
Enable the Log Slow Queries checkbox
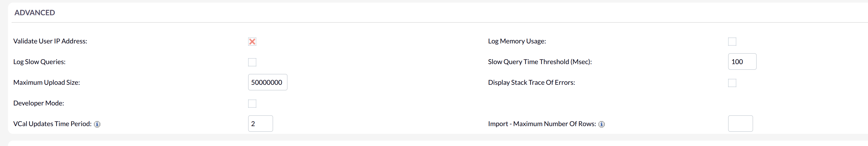252,62
